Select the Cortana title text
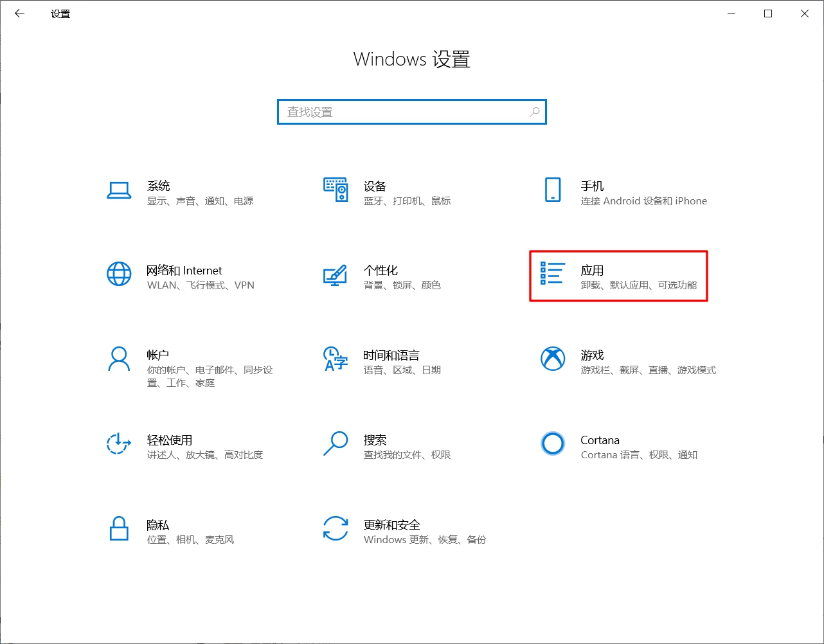 [x=600, y=440]
